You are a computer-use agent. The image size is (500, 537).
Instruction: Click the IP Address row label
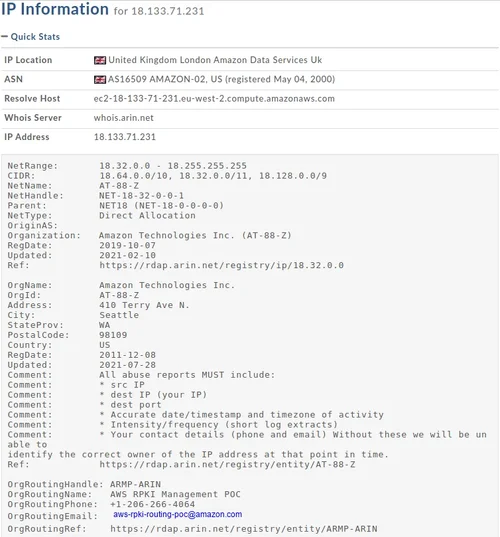click(27, 137)
